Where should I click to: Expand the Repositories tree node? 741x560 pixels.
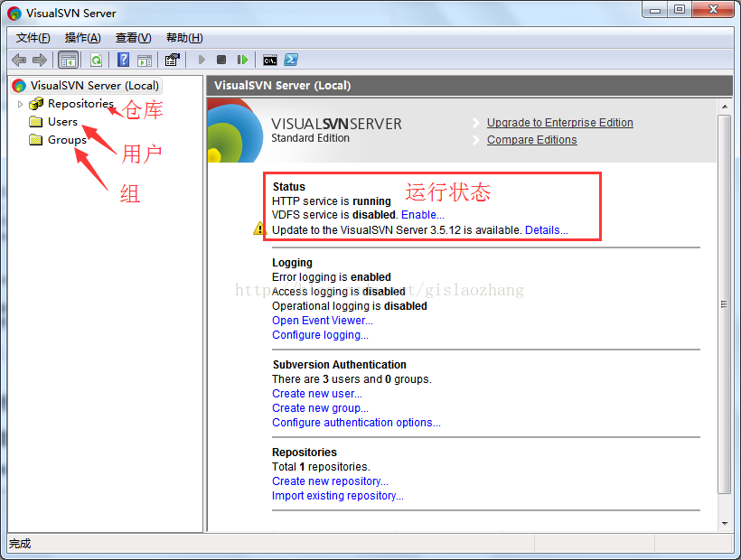[x=20, y=104]
